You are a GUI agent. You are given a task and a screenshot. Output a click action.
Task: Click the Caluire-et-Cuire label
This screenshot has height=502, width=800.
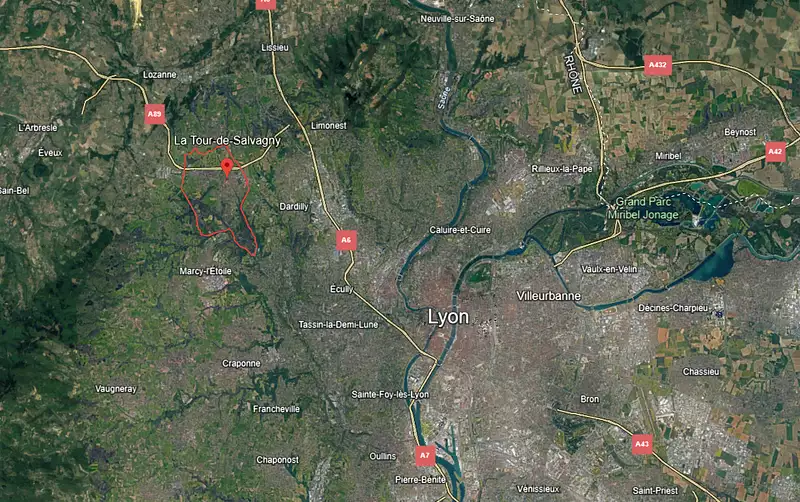tap(460, 230)
